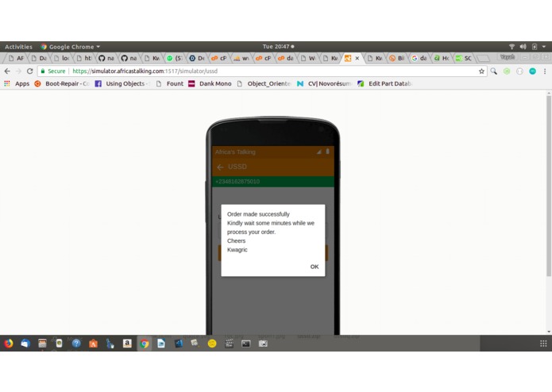Click Activities in the top bar
The width and height of the screenshot is (552, 392).
point(18,47)
